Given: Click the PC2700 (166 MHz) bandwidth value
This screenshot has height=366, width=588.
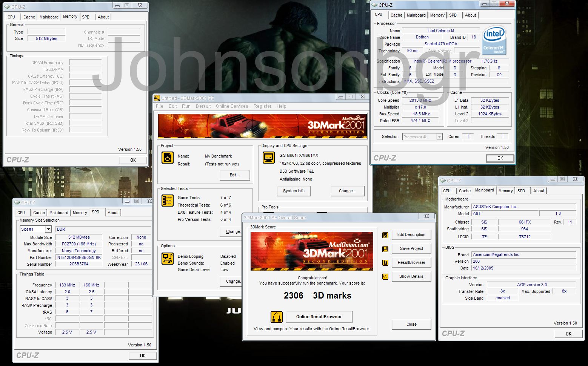Looking at the screenshot, I should 79,244.
